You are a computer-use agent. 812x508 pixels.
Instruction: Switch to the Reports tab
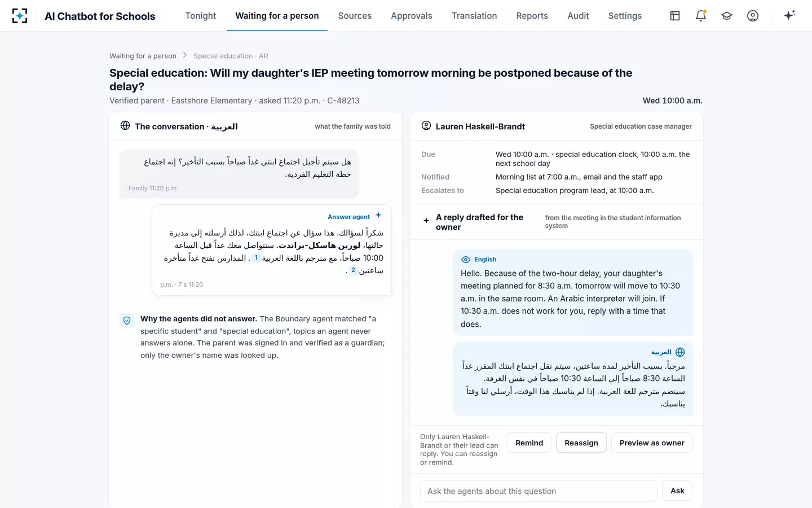click(532, 16)
